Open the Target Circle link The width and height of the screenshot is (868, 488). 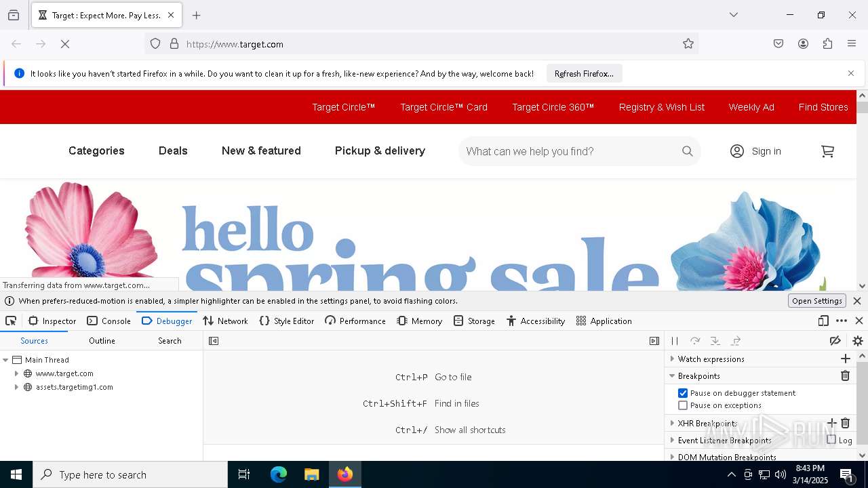(344, 107)
